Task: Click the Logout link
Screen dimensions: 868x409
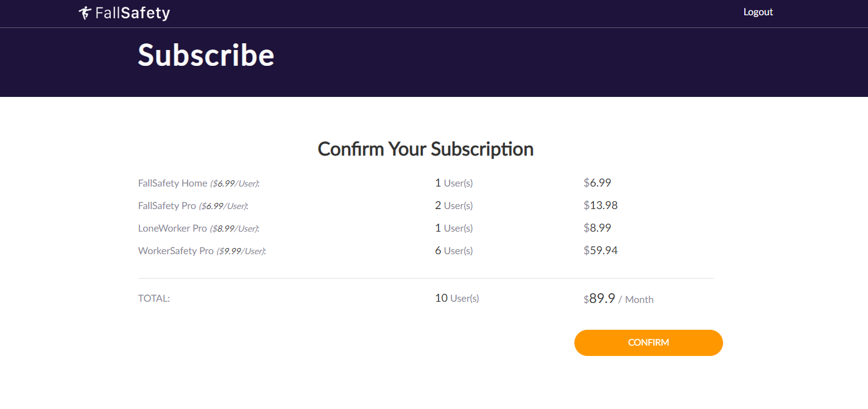Action: (758, 12)
